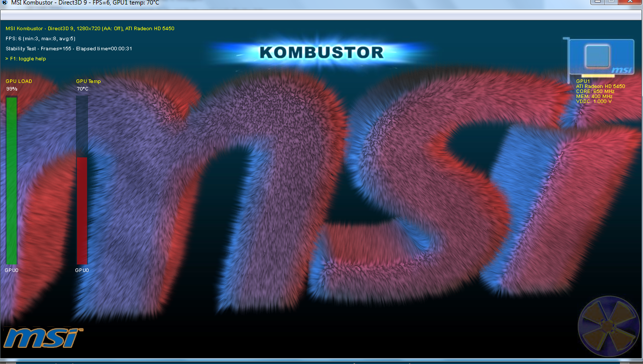Click 'ATI Radeon HD 5450' under the GPU1 heading
This screenshot has height=364, width=643.
[601, 86]
